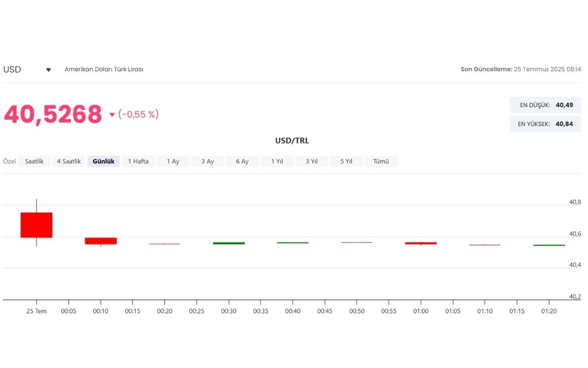Click the EN YÜKSEK value box
The width and height of the screenshot is (588, 368).
click(545, 124)
